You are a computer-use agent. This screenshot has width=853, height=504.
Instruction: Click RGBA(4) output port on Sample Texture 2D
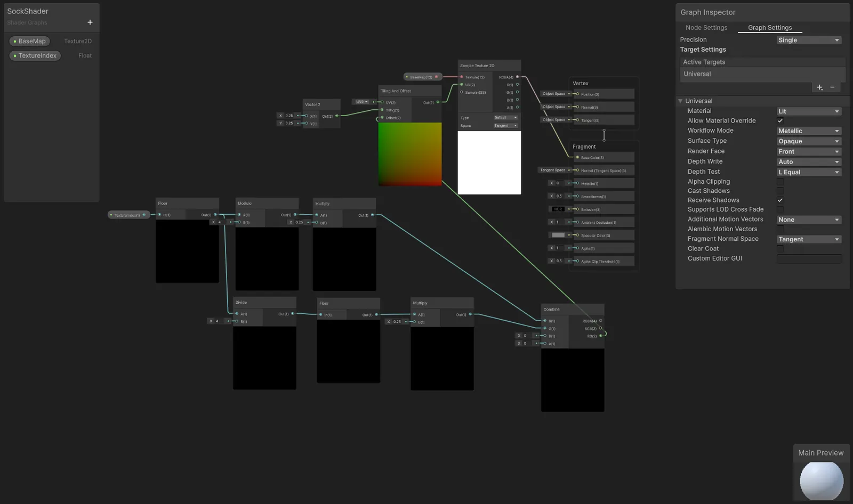(x=517, y=77)
